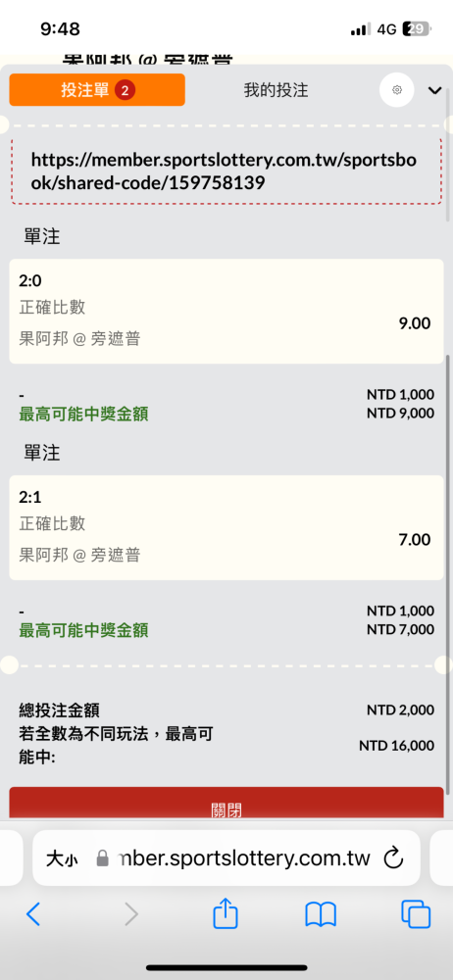Image resolution: width=453 pixels, height=980 pixels.
Task: Click the red 關閉 button
Action: [x=226, y=804]
